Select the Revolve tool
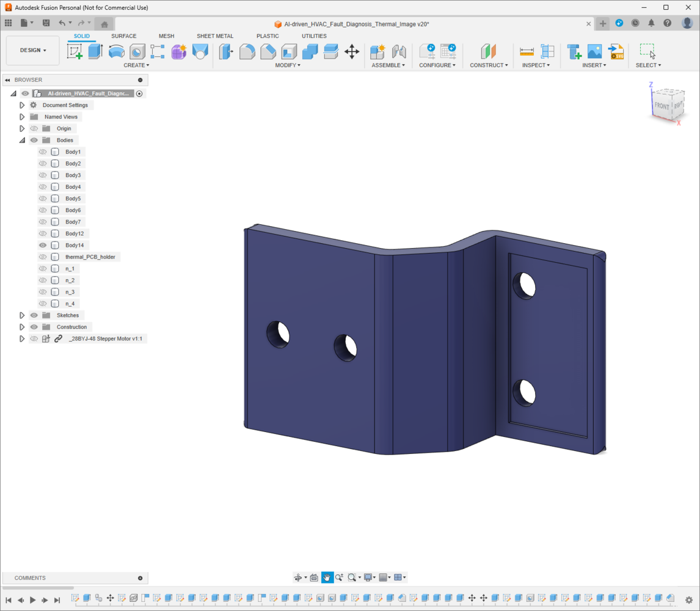 pyautogui.click(x=117, y=51)
